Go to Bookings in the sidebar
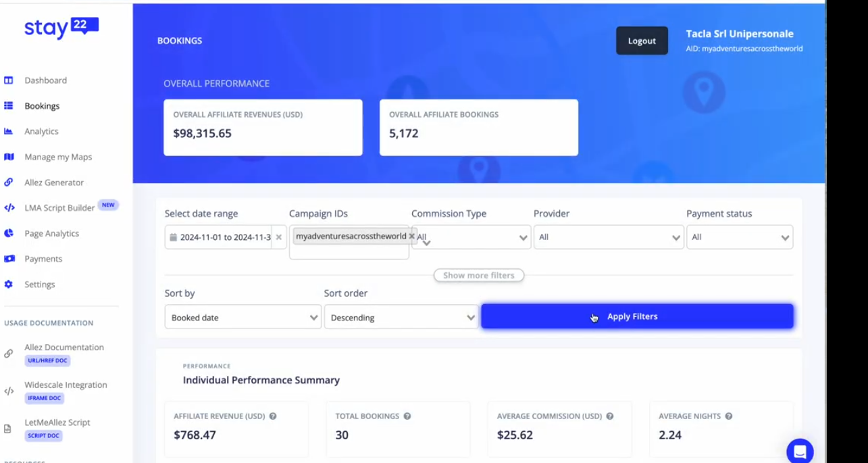868x463 pixels. pyautogui.click(x=42, y=106)
